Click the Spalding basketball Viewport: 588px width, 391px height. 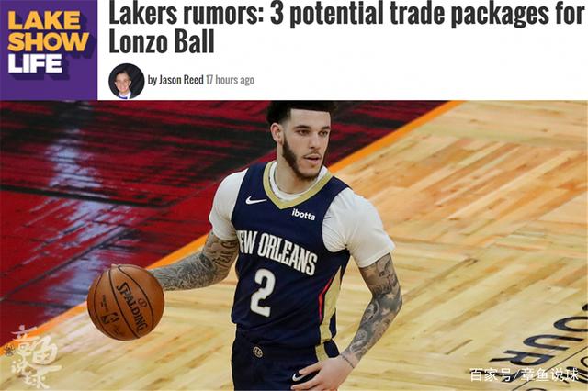click(x=126, y=302)
